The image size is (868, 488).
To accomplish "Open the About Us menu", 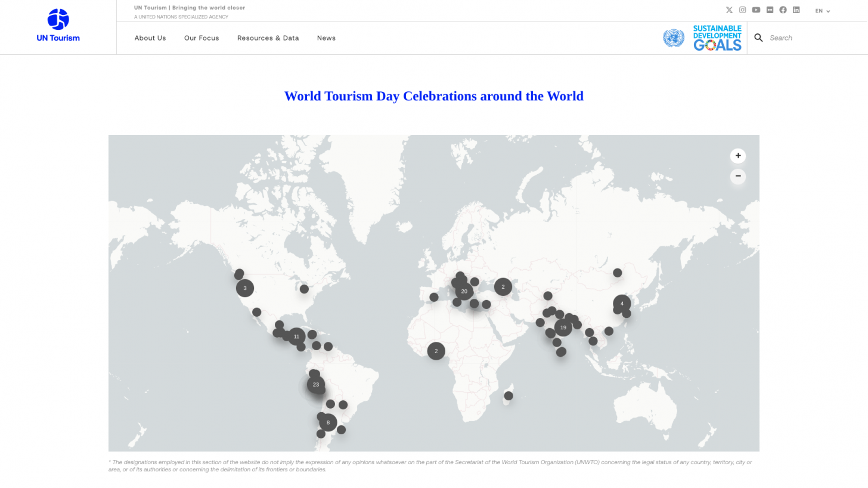I will click(x=150, y=38).
